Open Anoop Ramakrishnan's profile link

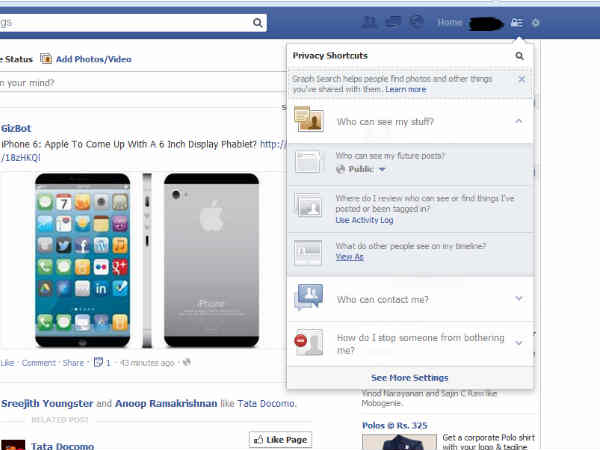tap(166, 403)
